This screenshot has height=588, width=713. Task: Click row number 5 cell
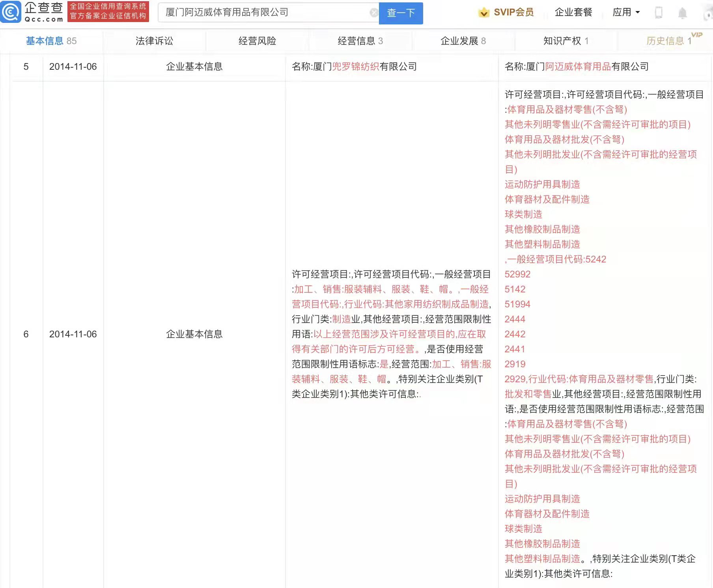tap(26, 67)
